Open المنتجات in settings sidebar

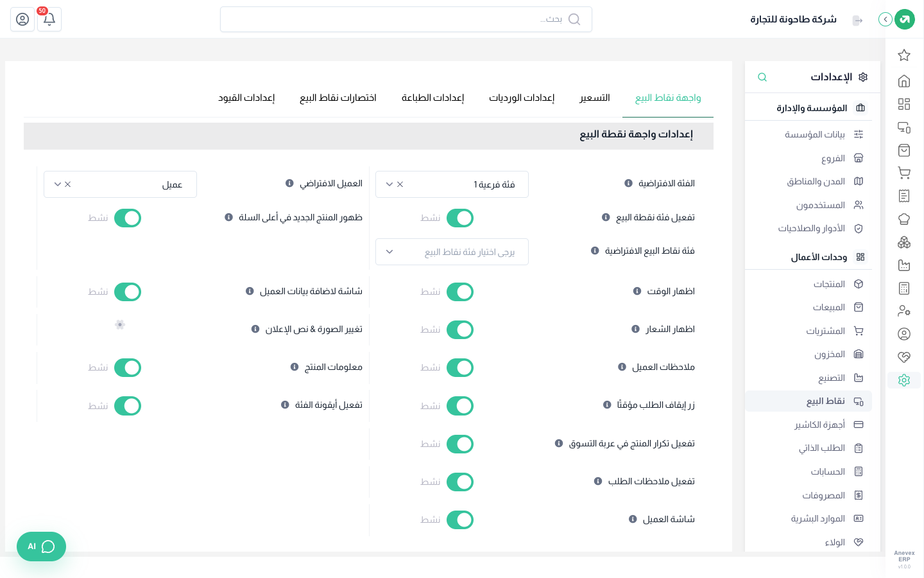click(809, 284)
